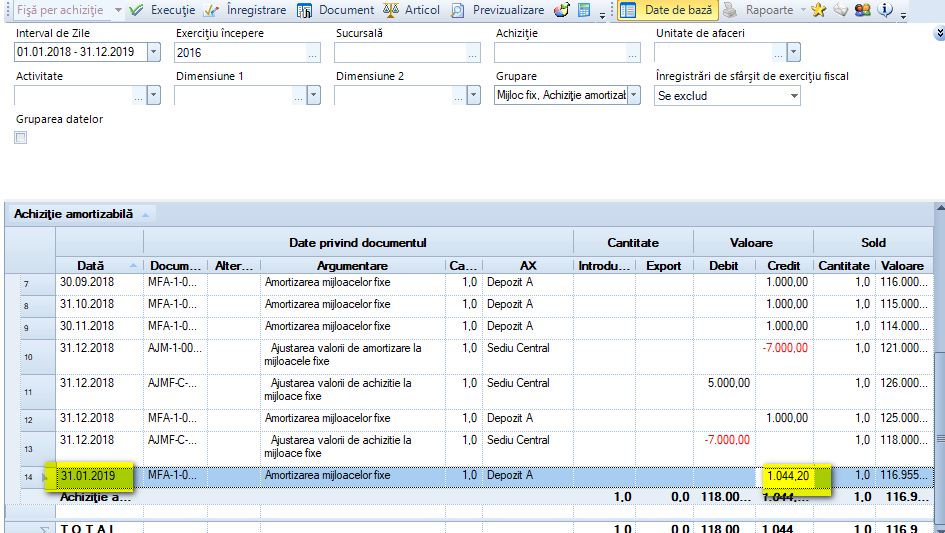Viewport: 945px width, 533px height.
Task: Click the vertical scrollbar of the grid
Action: [x=940, y=368]
